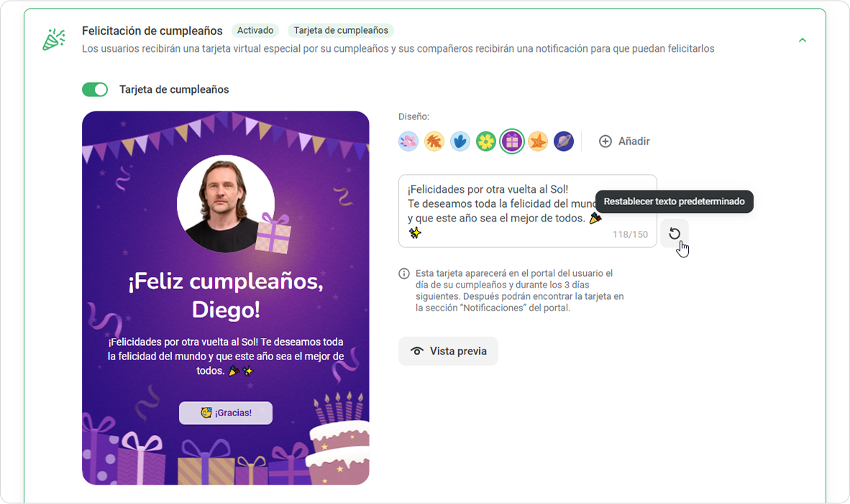Screen dimensions: 850x504
Task: Click the Activado status tag
Action: (255, 30)
